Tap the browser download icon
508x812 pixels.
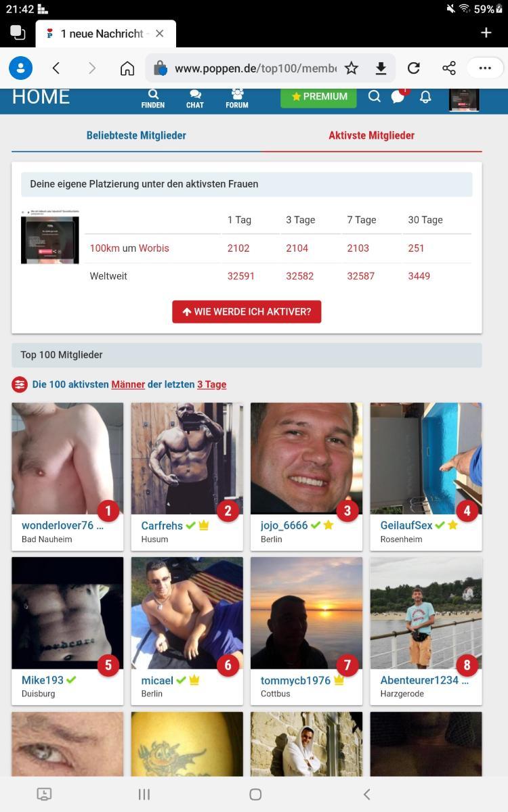click(x=381, y=68)
